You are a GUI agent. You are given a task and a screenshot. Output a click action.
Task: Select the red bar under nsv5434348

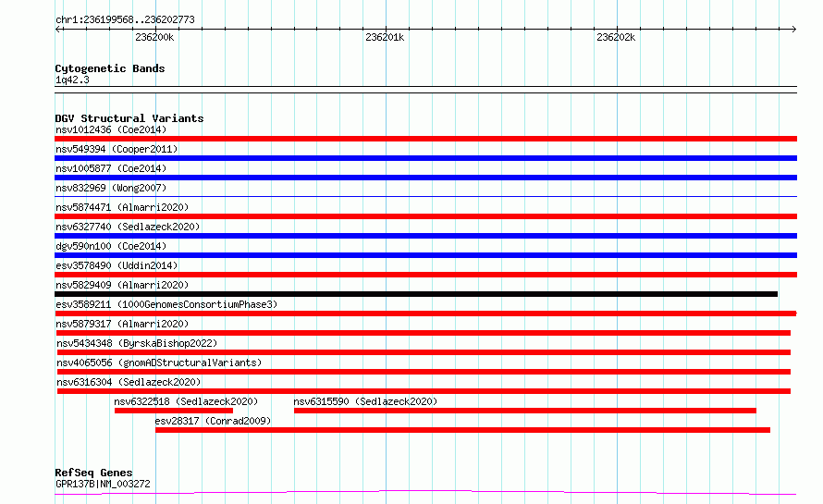click(x=424, y=352)
